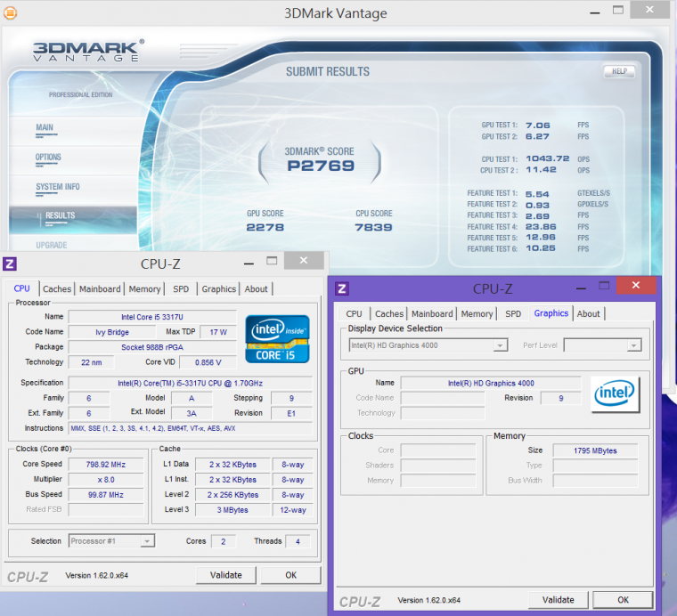Open Mainboard tab in purple CPU-Z window

click(x=432, y=313)
